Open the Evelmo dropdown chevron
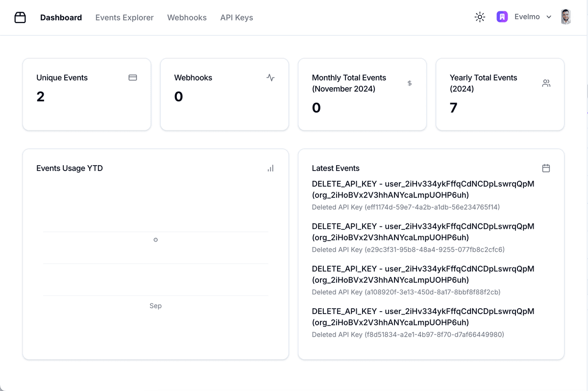588x391 pixels. coord(549,17)
